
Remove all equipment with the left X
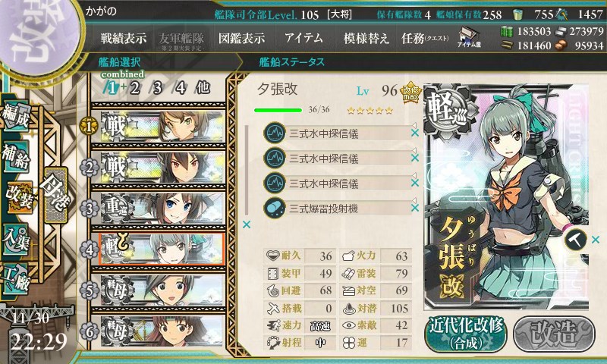click(x=246, y=224)
